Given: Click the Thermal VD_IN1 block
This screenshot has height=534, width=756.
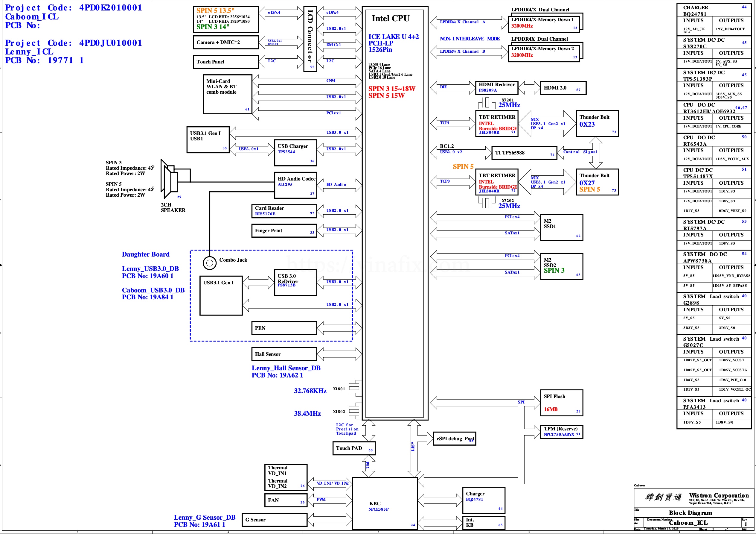Looking at the screenshot, I should (x=286, y=477).
